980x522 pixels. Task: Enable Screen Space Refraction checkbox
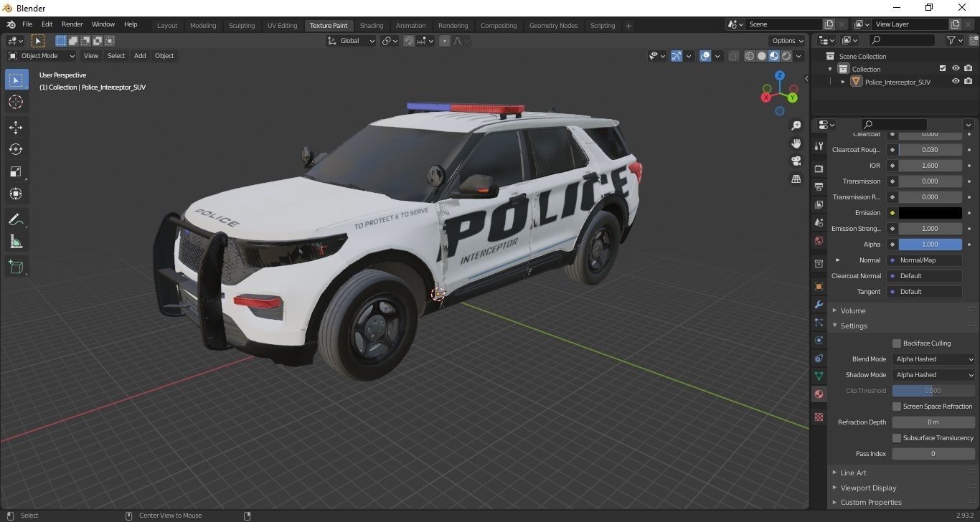point(897,407)
